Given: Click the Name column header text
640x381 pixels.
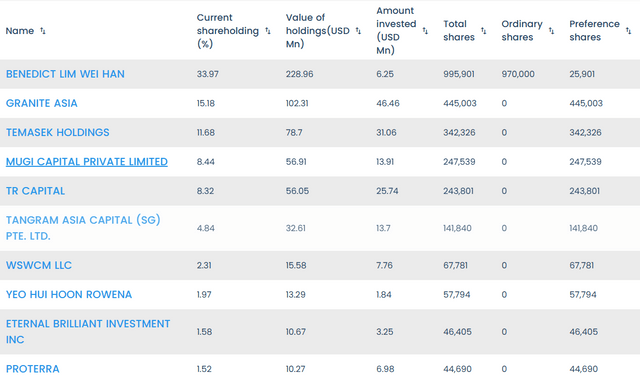Looking at the screenshot, I should click(20, 31).
